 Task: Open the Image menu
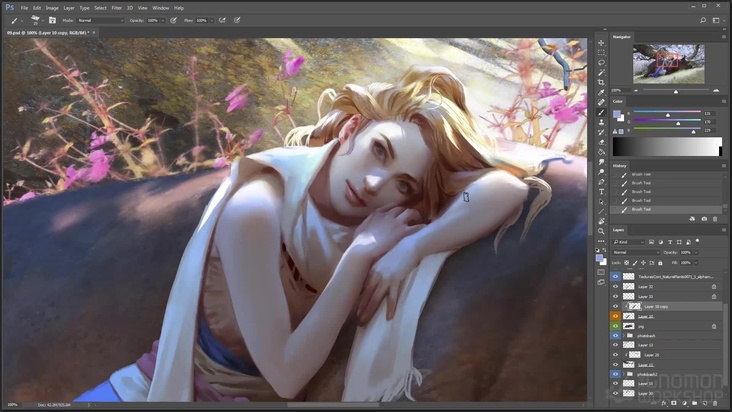52,8
